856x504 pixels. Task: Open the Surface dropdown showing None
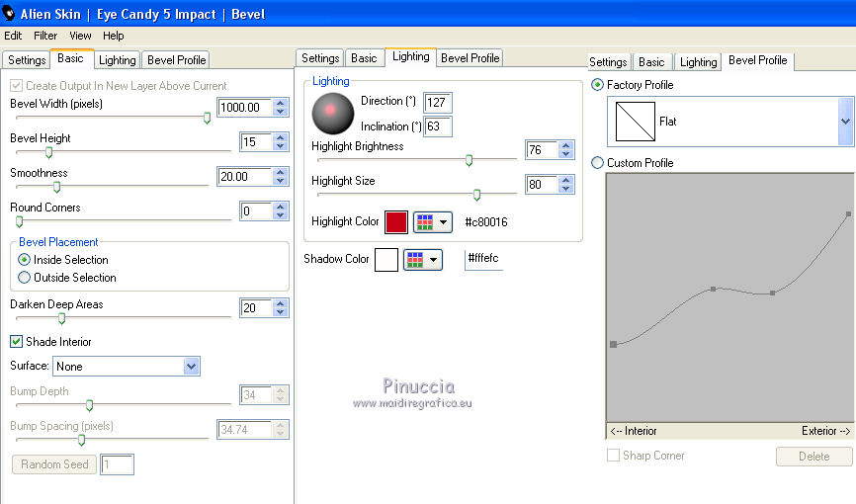(127, 367)
